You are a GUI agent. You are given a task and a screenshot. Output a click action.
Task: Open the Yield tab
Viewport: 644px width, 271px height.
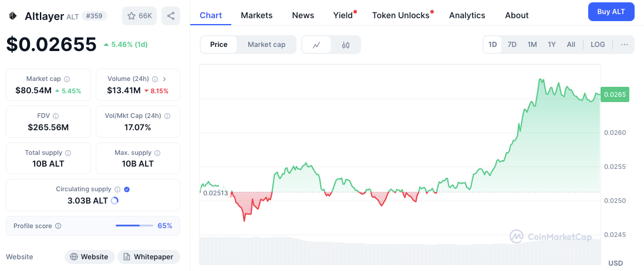[343, 15]
